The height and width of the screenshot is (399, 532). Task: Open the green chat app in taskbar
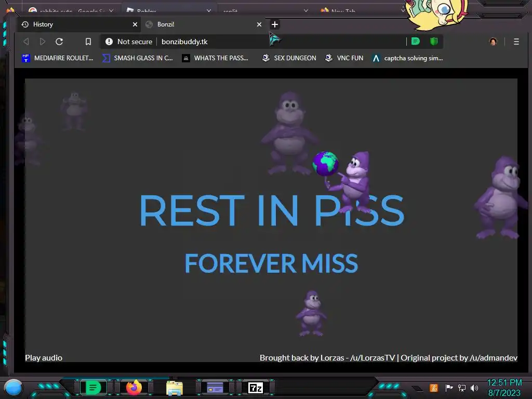point(94,388)
